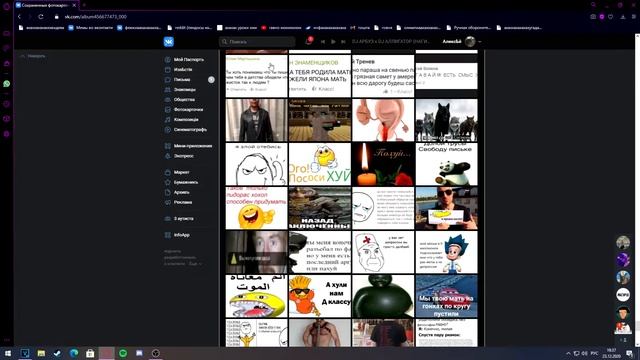Go back in the browser
Image resolution: width=640 pixels, height=360 pixels.
click(19, 17)
